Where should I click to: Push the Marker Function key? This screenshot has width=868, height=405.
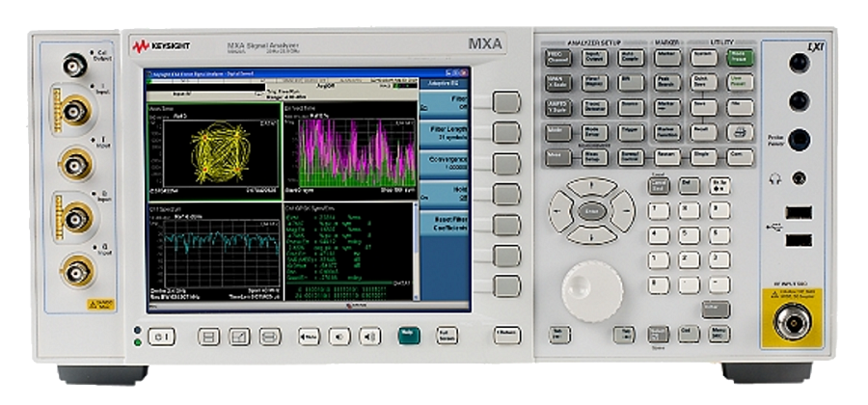pyautogui.click(x=666, y=133)
